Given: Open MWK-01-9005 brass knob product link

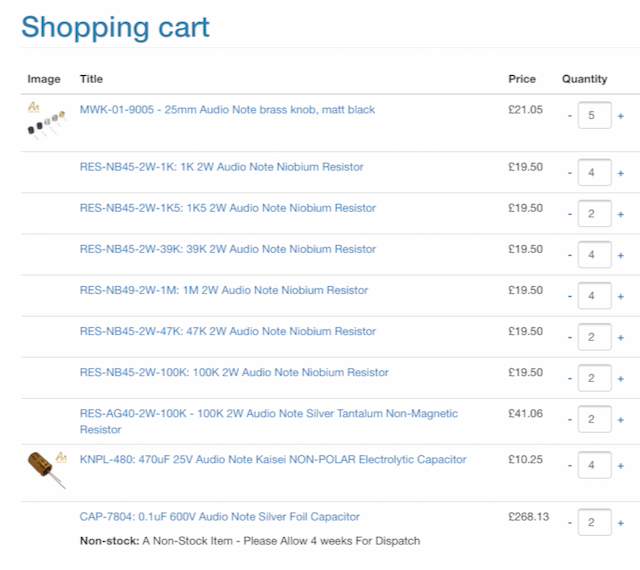Looking at the screenshot, I should point(227,109).
